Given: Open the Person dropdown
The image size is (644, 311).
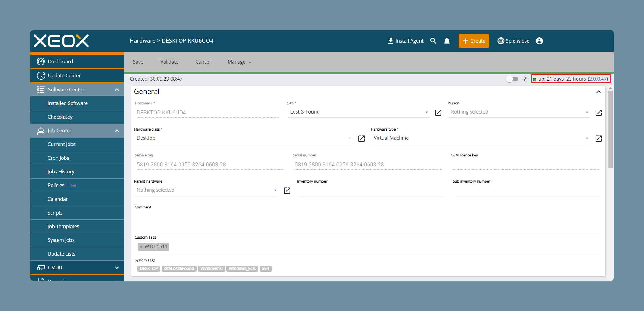Looking at the screenshot, I should [x=519, y=112].
